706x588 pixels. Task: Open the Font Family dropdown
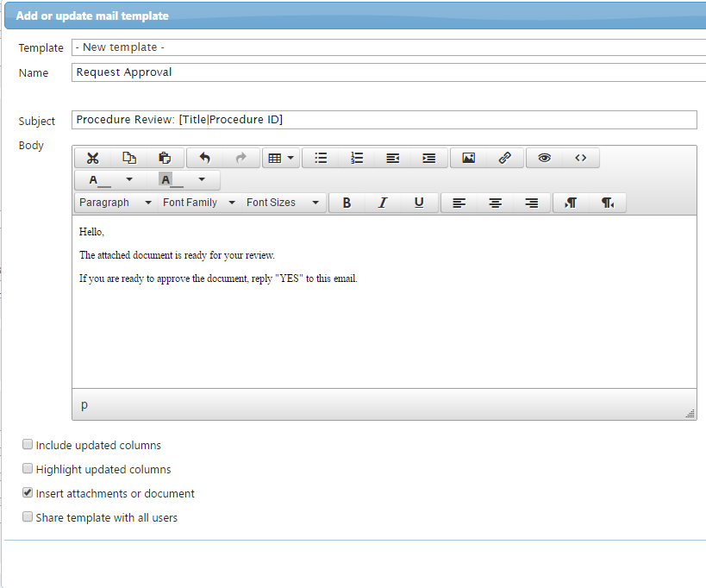(x=199, y=203)
